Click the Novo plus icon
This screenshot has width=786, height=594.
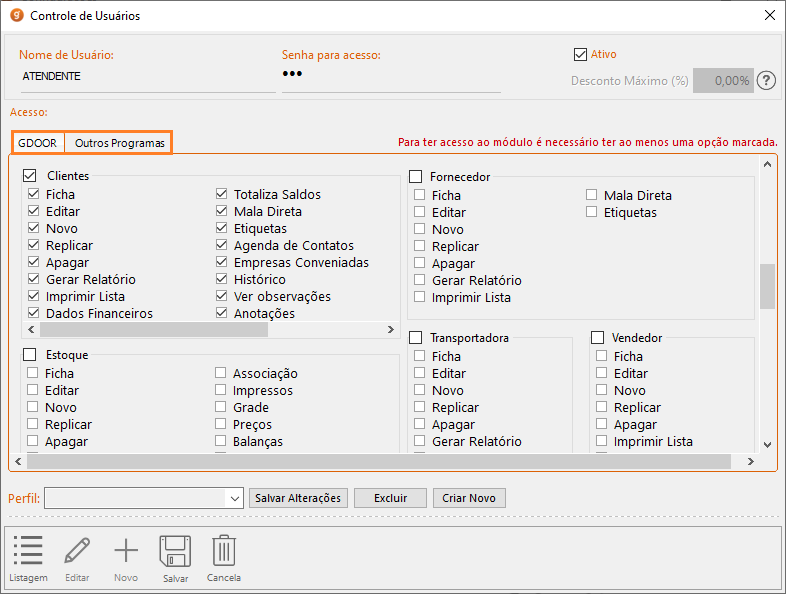(x=126, y=550)
